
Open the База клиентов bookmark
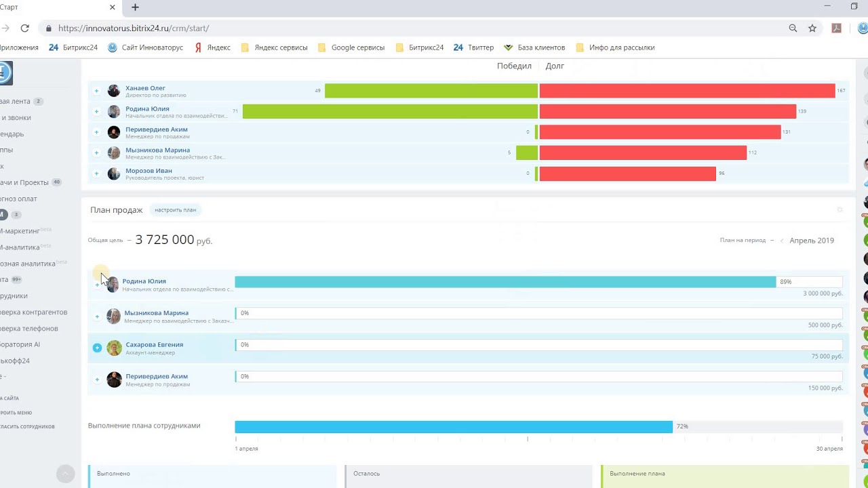pos(534,47)
